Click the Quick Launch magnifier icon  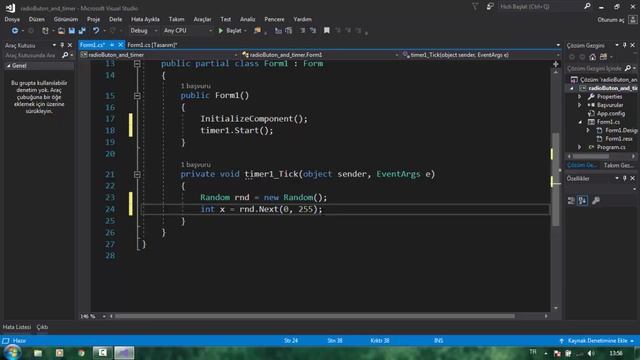[x=587, y=6]
